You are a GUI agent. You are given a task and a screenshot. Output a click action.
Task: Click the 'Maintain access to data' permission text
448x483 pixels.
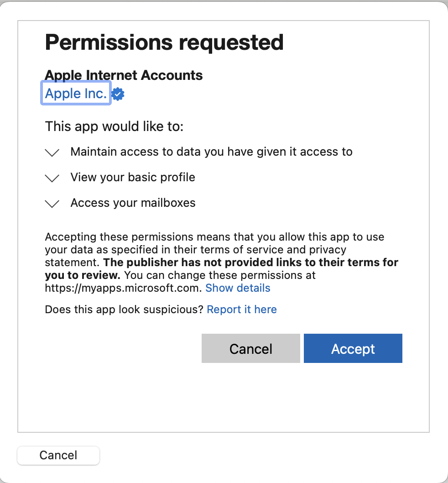[211, 152]
